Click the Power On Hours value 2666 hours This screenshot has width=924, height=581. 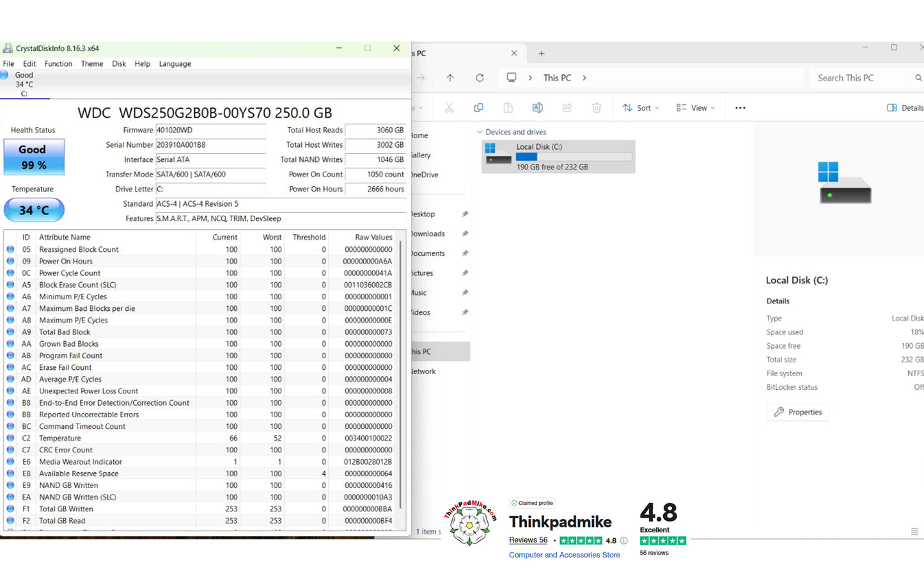tap(375, 189)
